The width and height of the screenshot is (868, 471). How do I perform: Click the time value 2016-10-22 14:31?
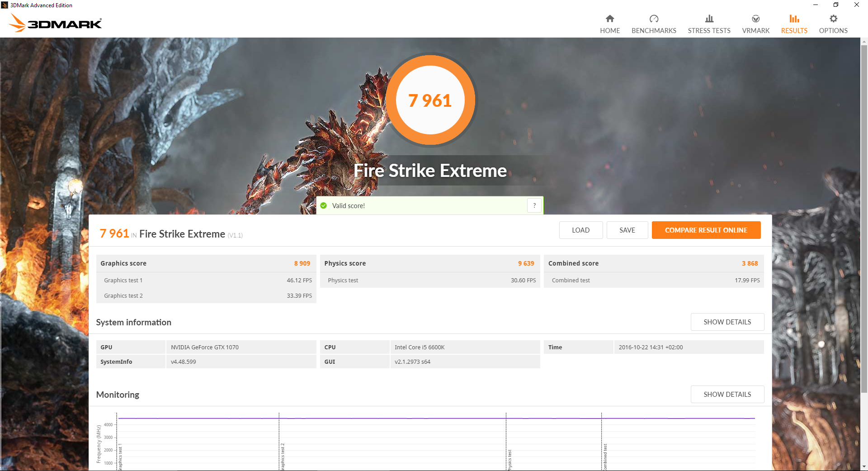pos(651,347)
